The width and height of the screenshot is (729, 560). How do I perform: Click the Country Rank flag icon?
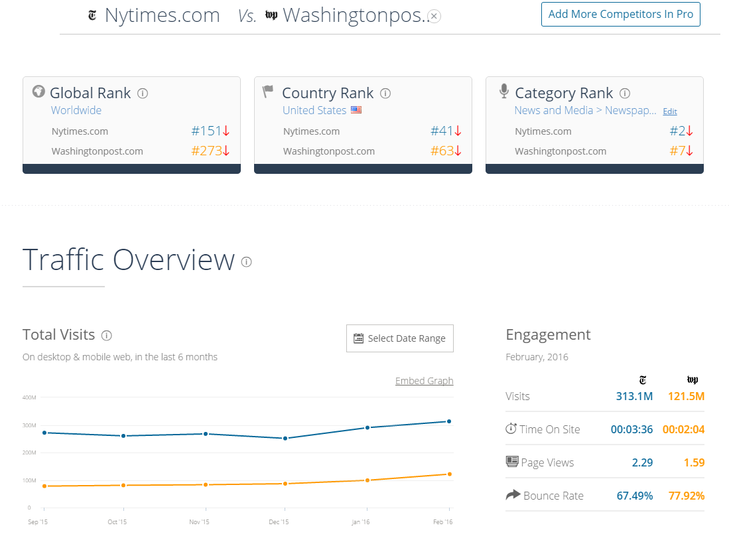click(268, 91)
